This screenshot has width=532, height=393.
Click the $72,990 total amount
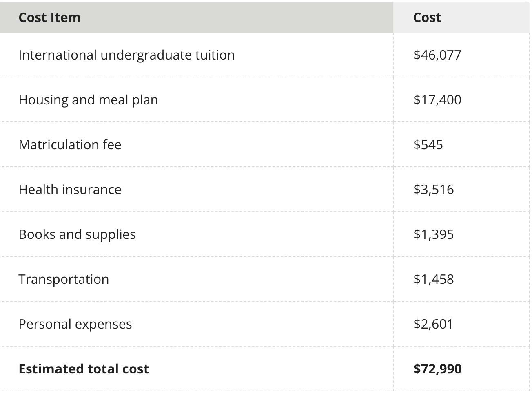click(437, 369)
